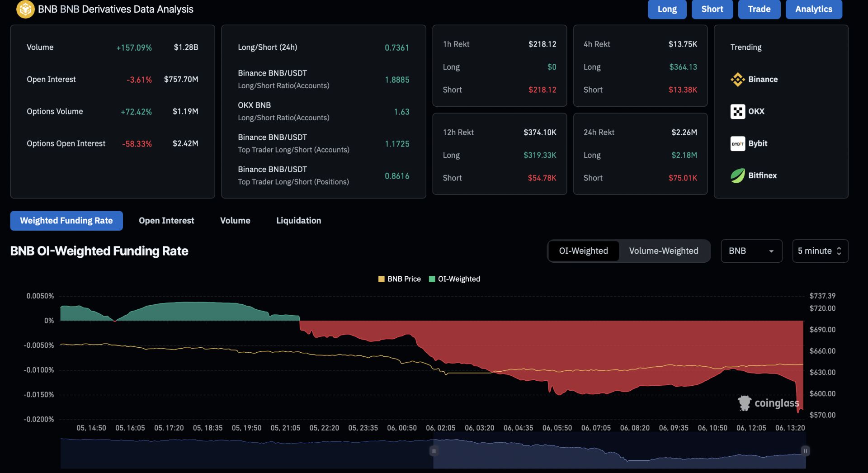868x473 pixels.
Task: Switch to Volume-Weighted funding rate
Action: click(663, 251)
